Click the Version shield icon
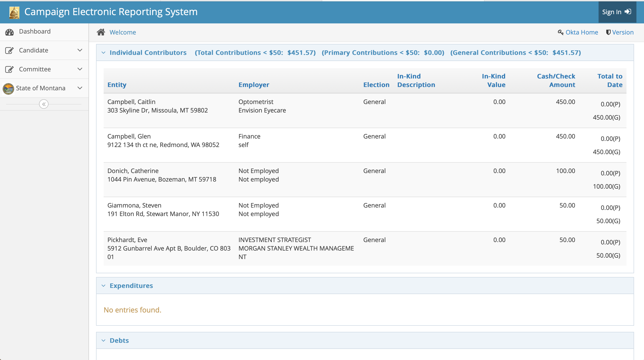 tap(608, 32)
